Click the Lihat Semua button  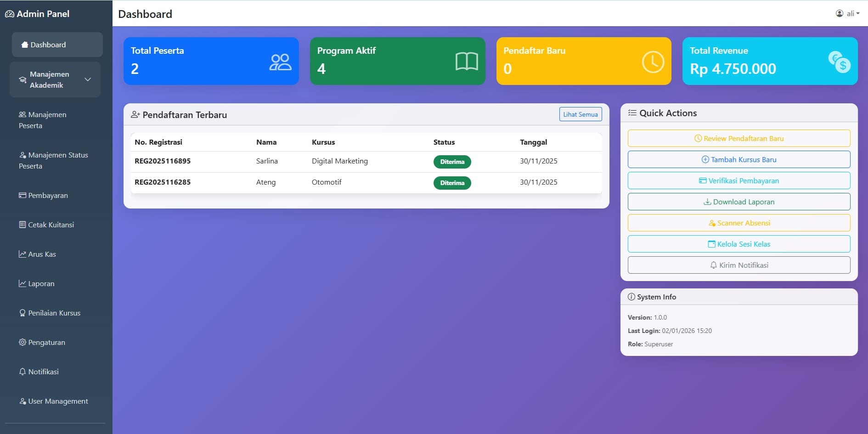pyautogui.click(x=580, y=114)
